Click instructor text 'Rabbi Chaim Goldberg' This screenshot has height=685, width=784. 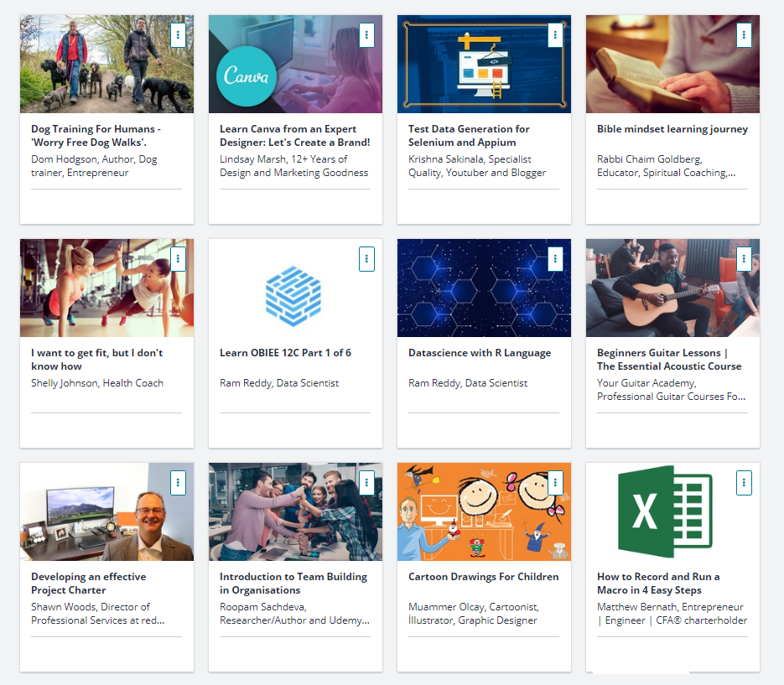pos(666,166)
